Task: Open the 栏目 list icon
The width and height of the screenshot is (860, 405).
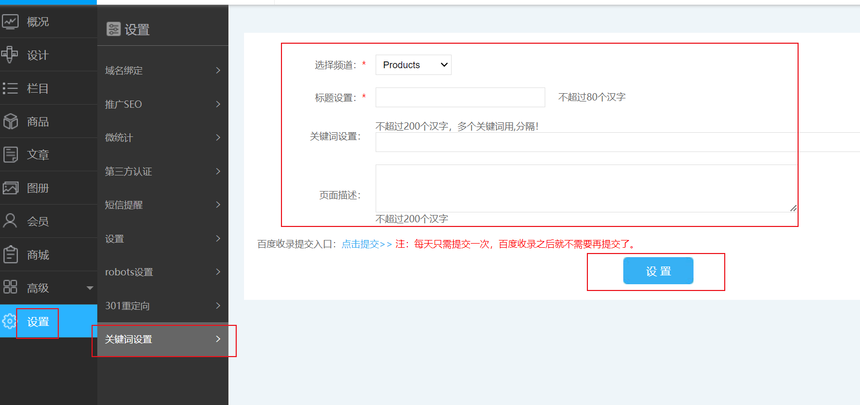Action: pos(11,88)
